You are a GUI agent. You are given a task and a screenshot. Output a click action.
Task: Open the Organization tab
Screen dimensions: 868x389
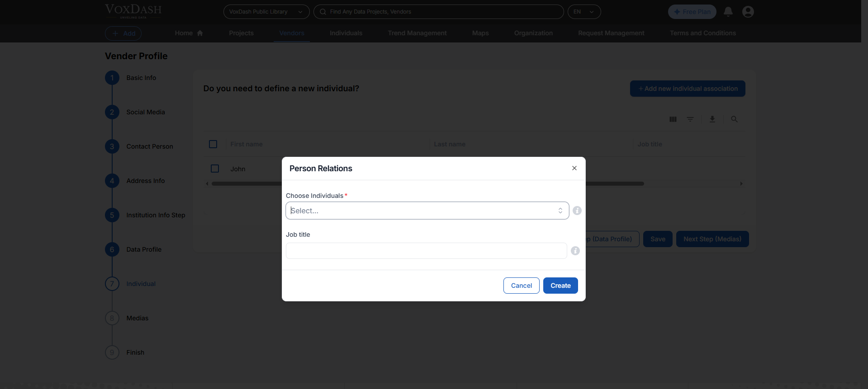click(533, 33)
